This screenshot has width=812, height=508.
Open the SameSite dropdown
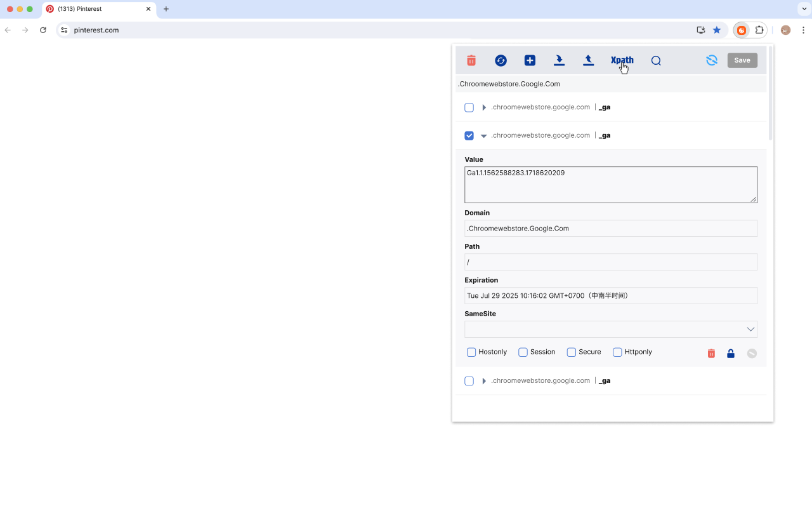tap(750, 329)
